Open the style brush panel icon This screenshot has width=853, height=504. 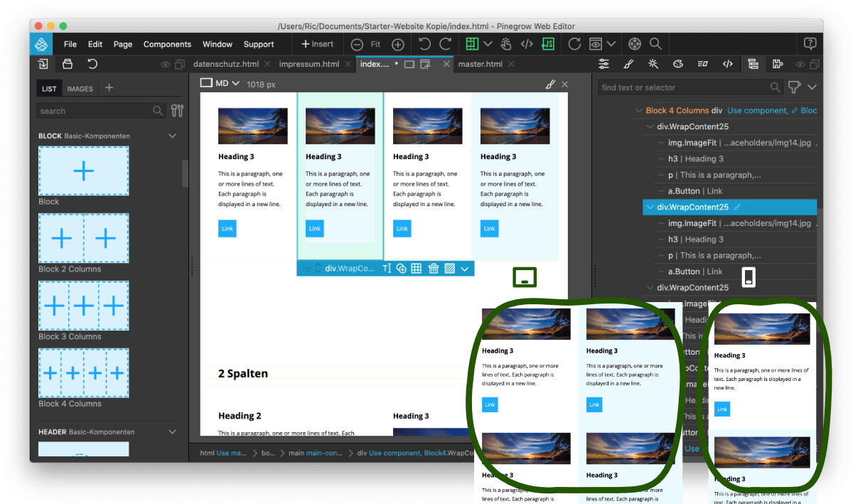coord(628,64)
